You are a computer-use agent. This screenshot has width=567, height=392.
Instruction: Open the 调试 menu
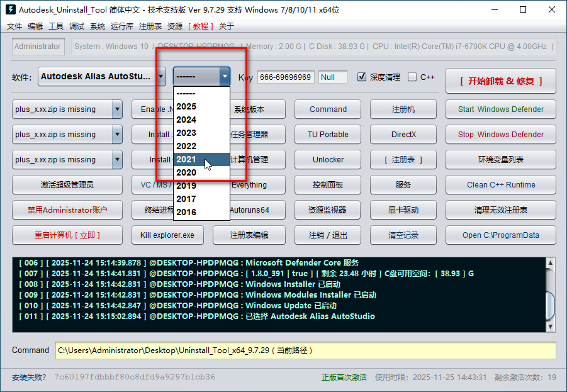[x=77, y=26]
